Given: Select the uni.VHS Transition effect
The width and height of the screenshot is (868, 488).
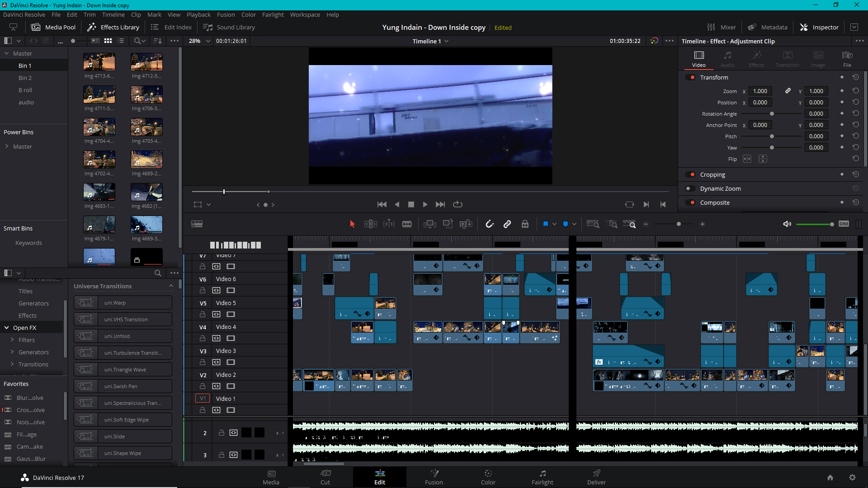Looking at the screenshot, I should (123, 319).
